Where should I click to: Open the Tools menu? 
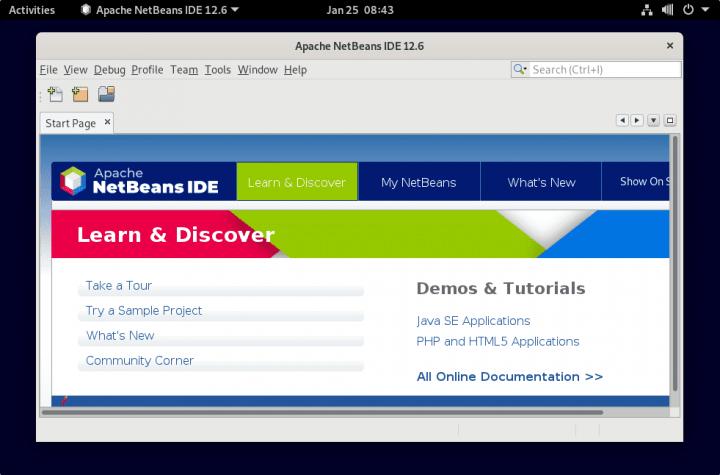click(x=217, y=70)
